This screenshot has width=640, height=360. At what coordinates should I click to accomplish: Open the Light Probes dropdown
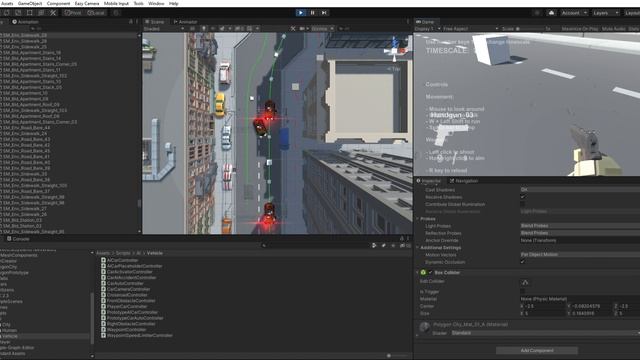580,225
